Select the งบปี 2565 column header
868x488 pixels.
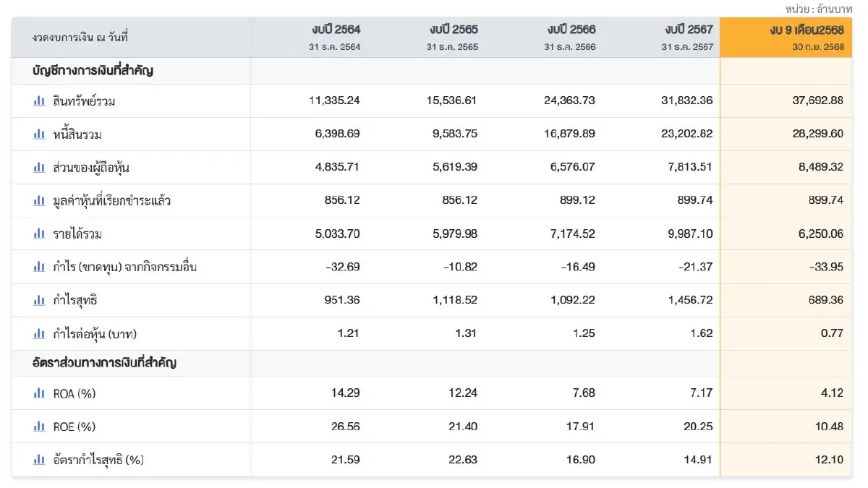[x=454, y=30]
